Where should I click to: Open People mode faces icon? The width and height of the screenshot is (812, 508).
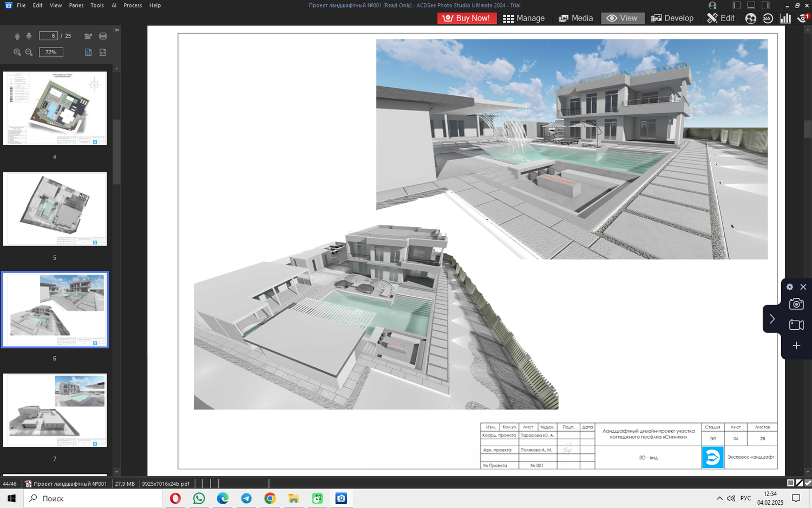(750, 18)
